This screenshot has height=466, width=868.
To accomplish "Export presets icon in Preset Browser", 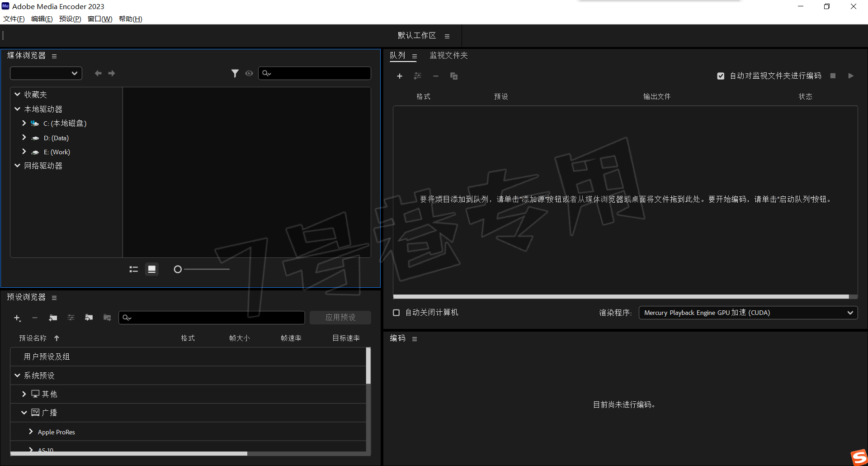I will (x=107, y=318).
